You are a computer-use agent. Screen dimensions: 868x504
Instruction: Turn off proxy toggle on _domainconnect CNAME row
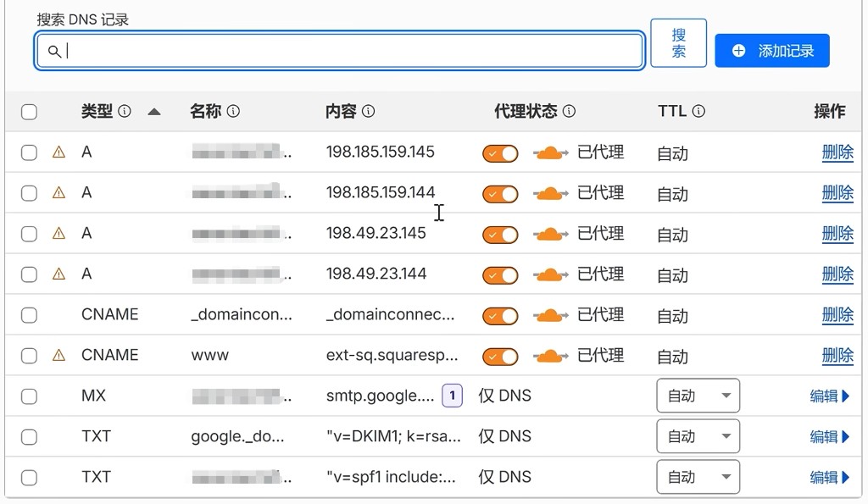click(x=500, y=316)
